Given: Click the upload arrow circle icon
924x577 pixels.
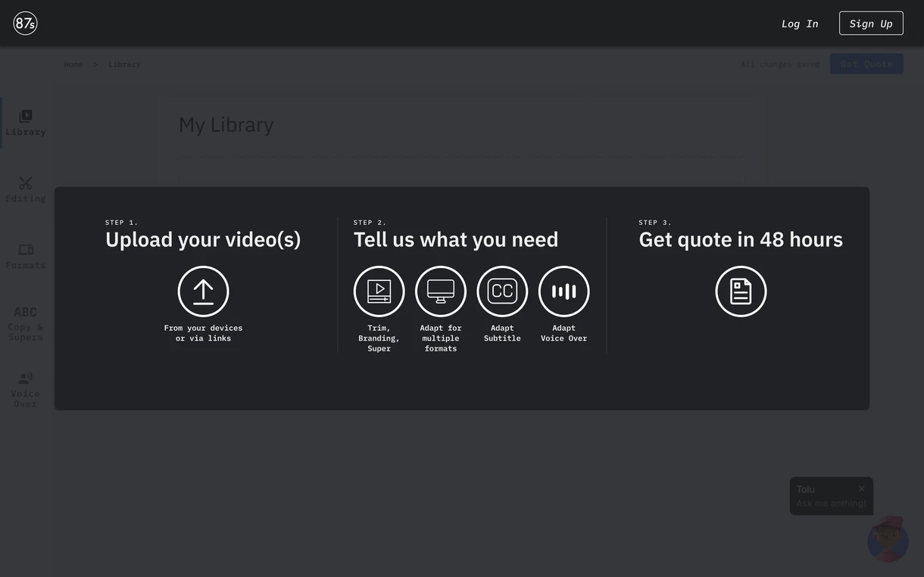Looking at the screenshot, I should click(203, 292).
